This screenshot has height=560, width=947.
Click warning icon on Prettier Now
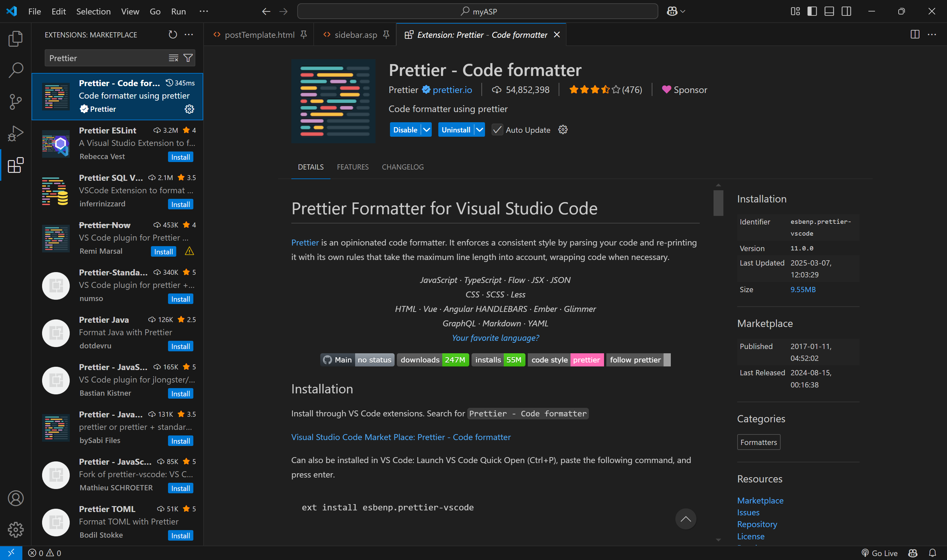(x=189, y=251)
